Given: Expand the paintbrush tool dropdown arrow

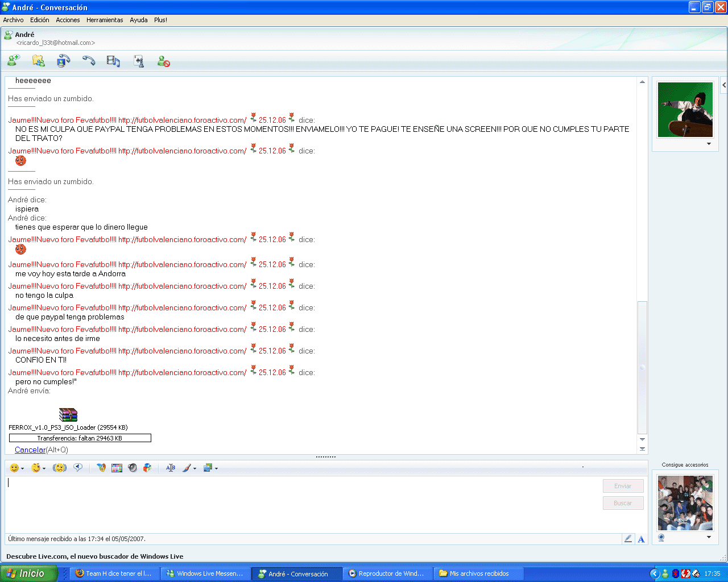Looking at the screenshot, I should [195, 468].
